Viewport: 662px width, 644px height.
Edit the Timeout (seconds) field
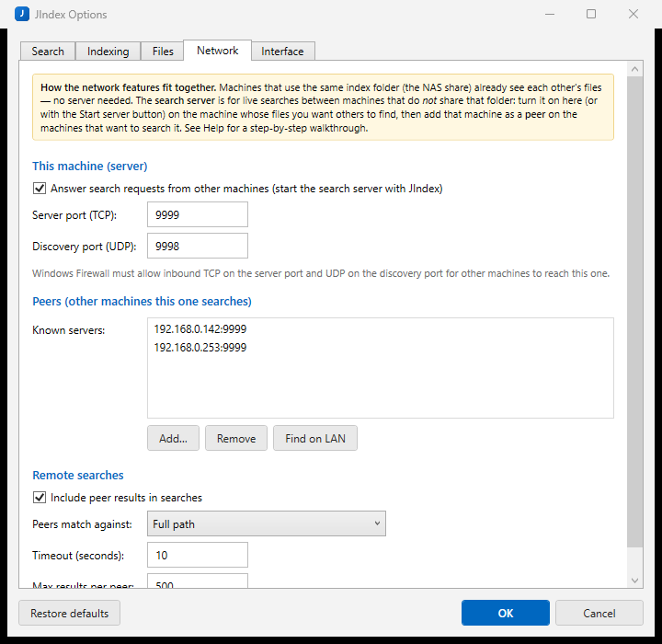click(x=197, y=556)
